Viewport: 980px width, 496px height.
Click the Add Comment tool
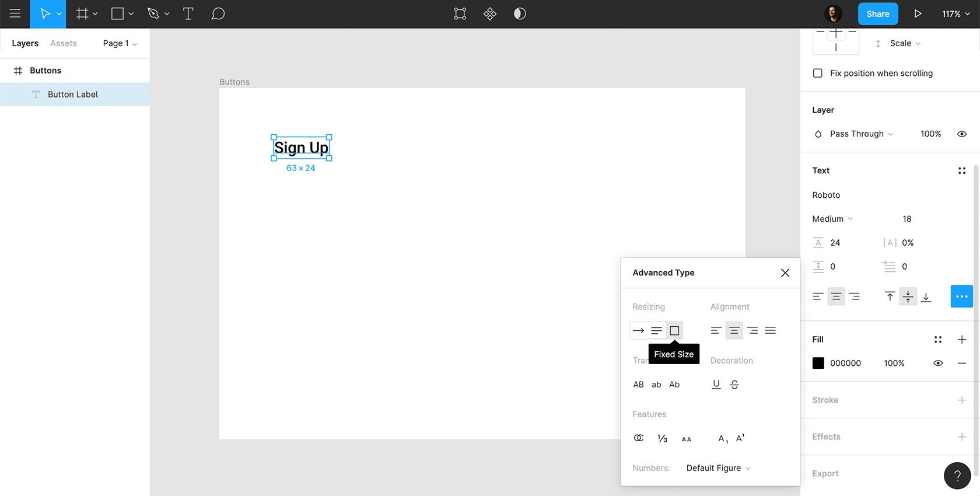point(218,14)
